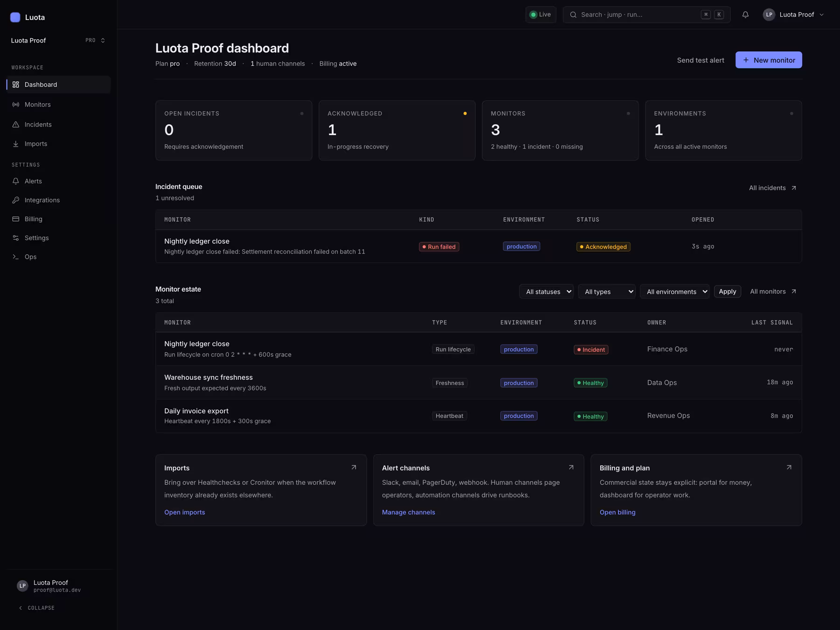The width and height of the screenshot is (840, 630).
Task: Open Billing in the sidebar
Action: [58, 219]
